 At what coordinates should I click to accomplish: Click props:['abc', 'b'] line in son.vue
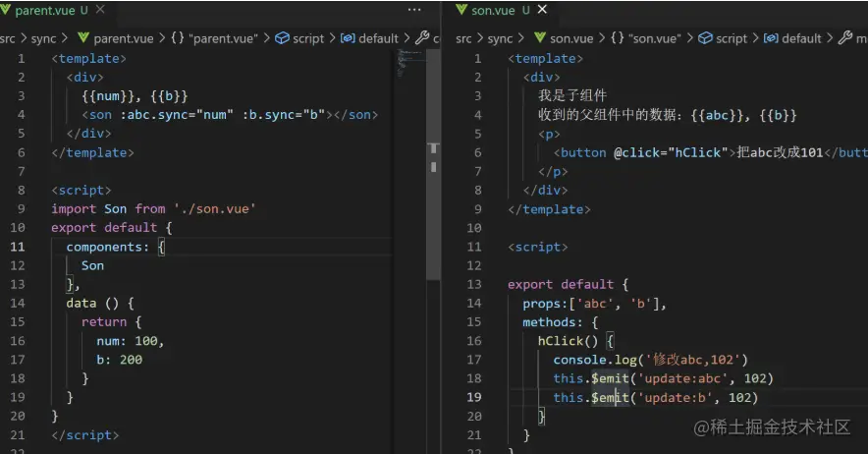[x=594, y=304]
